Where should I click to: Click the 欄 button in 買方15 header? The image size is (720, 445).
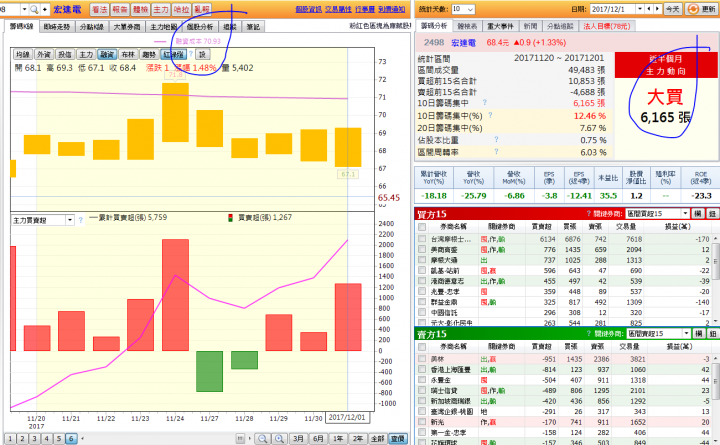[698, 214]
